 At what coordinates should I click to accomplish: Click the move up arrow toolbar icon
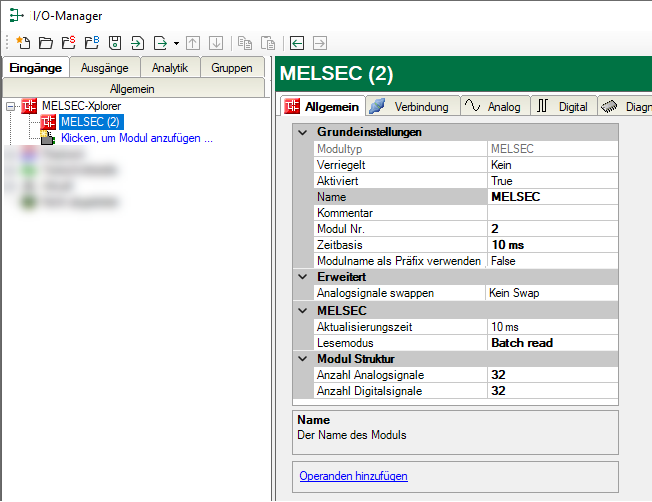(x=193, y=43)
